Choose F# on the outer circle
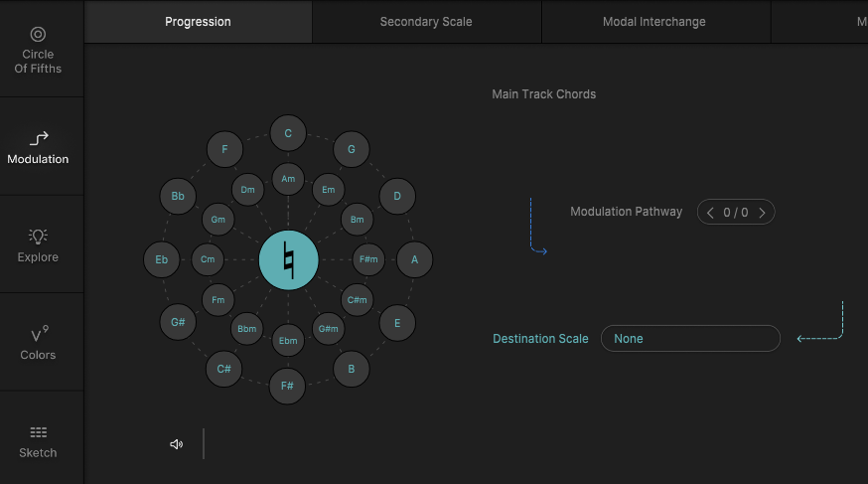This screenshot has width=868, height=484. [288, 386]
